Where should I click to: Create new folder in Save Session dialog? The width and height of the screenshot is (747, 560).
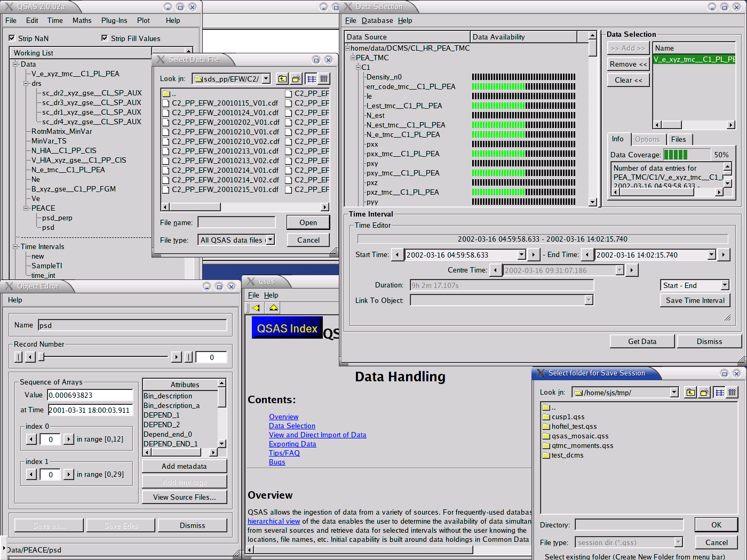click(705, 393)
